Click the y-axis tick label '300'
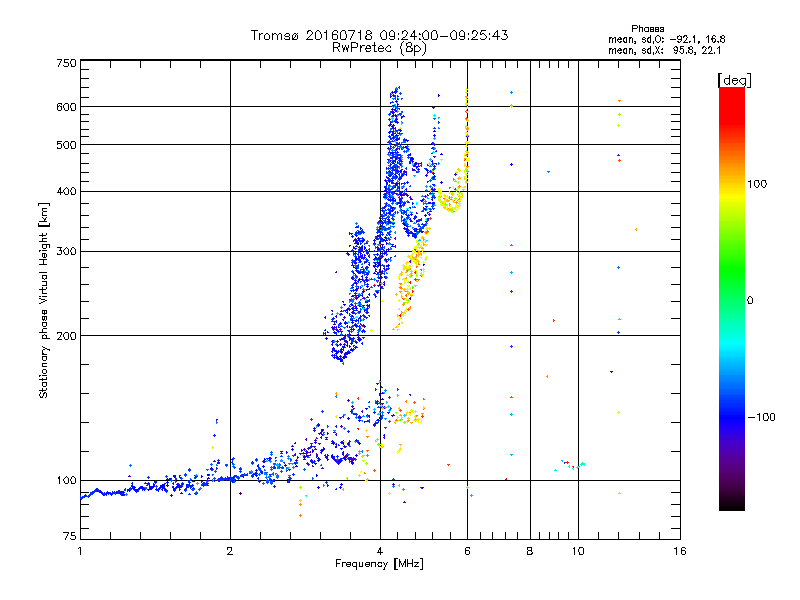The width and height of the screenshot is (800, 600). point(67,251)
